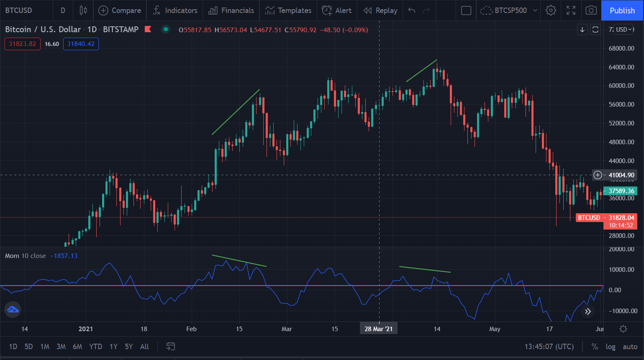The image size is (644, 360).
Task: Toggle log scale
Action: point(611,347)
